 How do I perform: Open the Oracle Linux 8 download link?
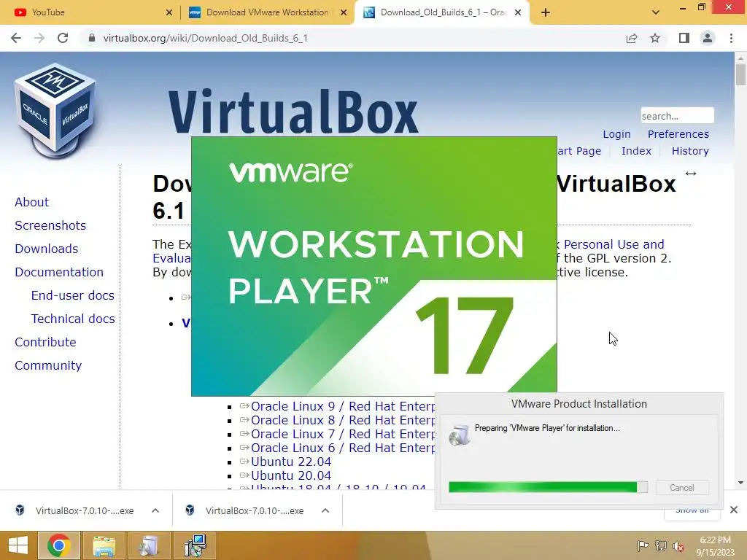click(x=343, y=420)
